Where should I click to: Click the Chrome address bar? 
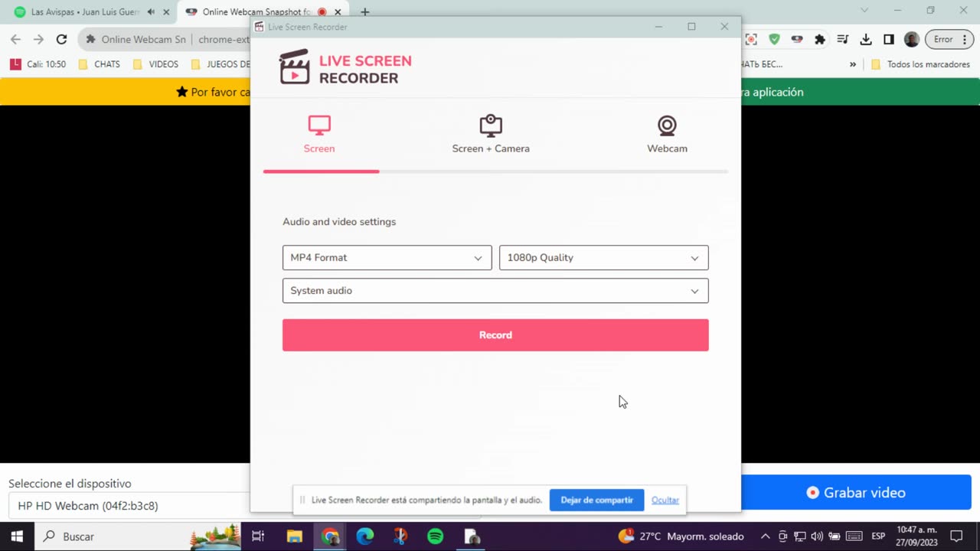point(165,40)
